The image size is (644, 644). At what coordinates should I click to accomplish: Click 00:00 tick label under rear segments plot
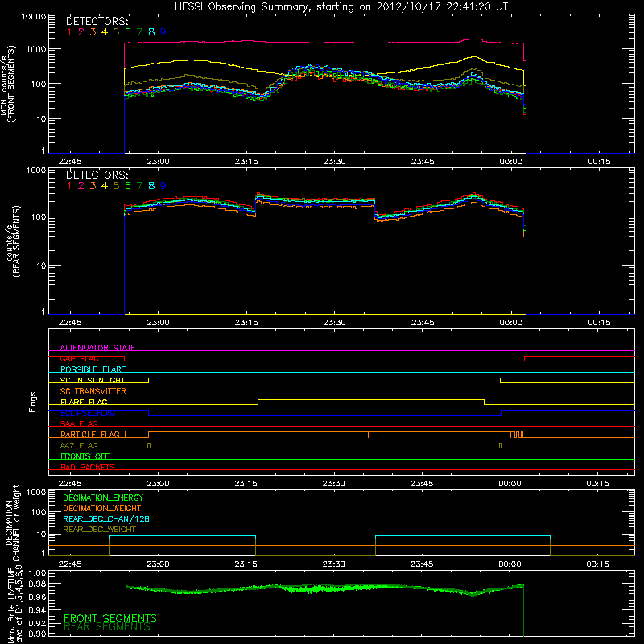tap(510, 323)
